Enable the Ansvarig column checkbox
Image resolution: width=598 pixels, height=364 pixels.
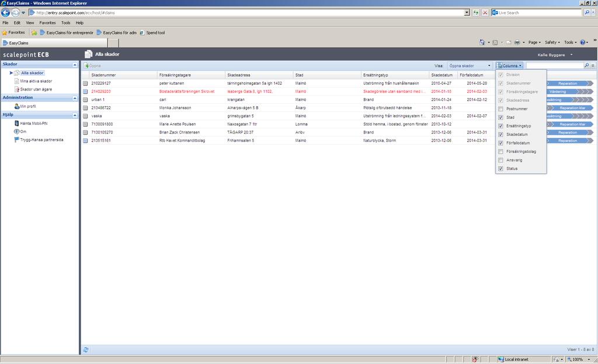tap(500, 160)
